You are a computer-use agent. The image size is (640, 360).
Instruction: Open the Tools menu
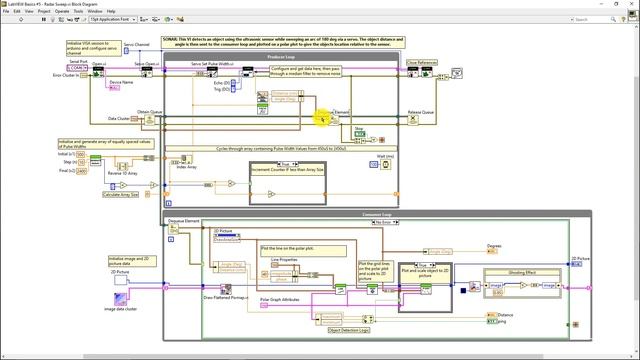pos(78,11)
